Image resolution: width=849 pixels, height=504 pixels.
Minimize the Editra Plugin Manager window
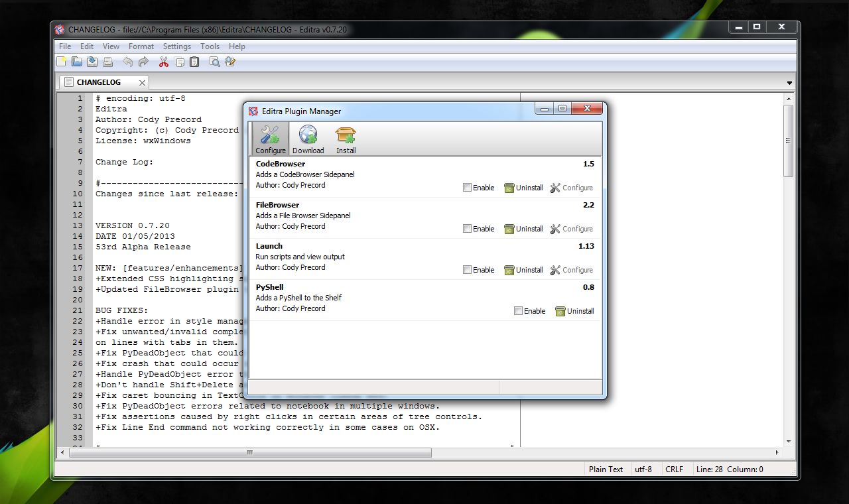(545, 109)
